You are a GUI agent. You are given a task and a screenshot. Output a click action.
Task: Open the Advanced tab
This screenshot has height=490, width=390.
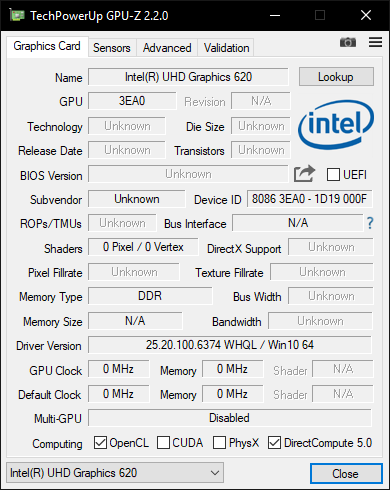point(167,48)
